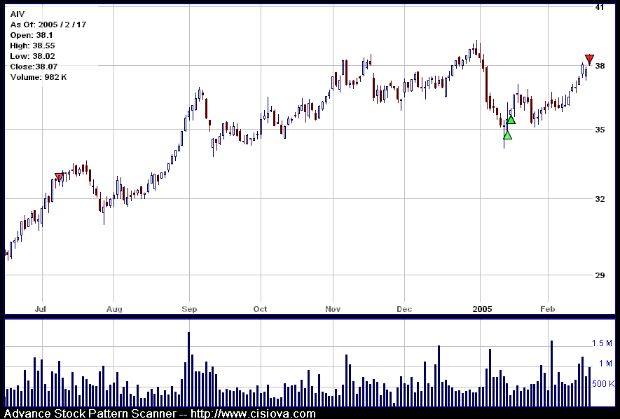
Task: Click the Sep label on the time axis
Action: pos(189,309)
